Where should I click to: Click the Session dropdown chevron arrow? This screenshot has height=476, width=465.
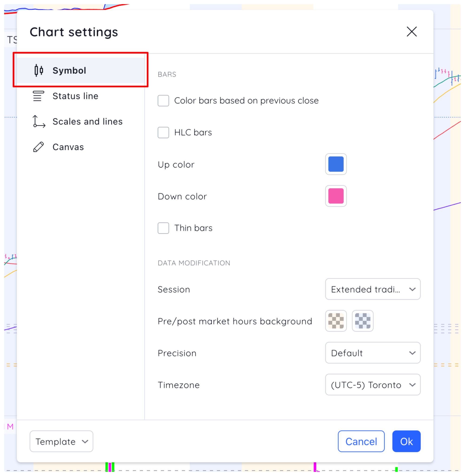coord(412,289)
